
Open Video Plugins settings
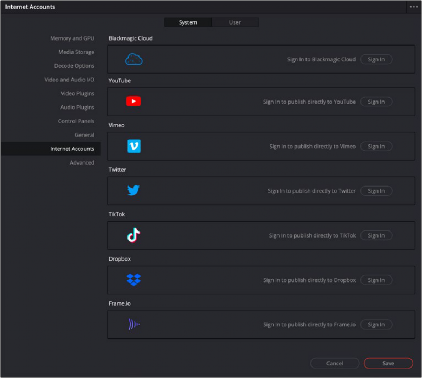click(77, 94)
